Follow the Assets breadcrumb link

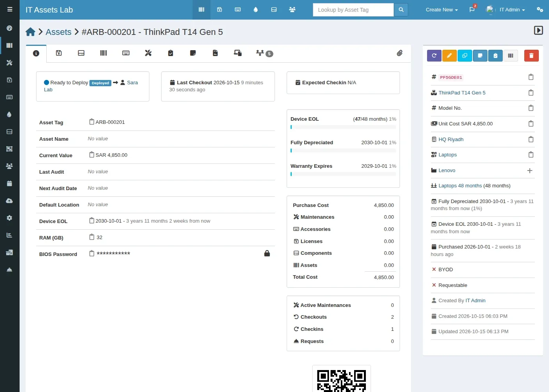point(58,32)
